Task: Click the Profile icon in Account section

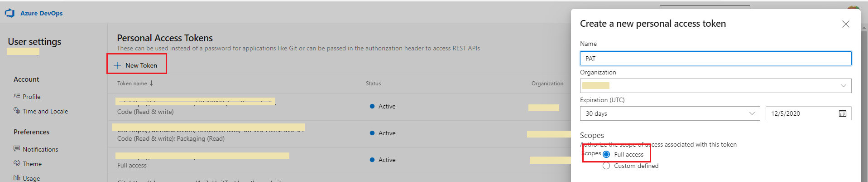Action: 17,96
